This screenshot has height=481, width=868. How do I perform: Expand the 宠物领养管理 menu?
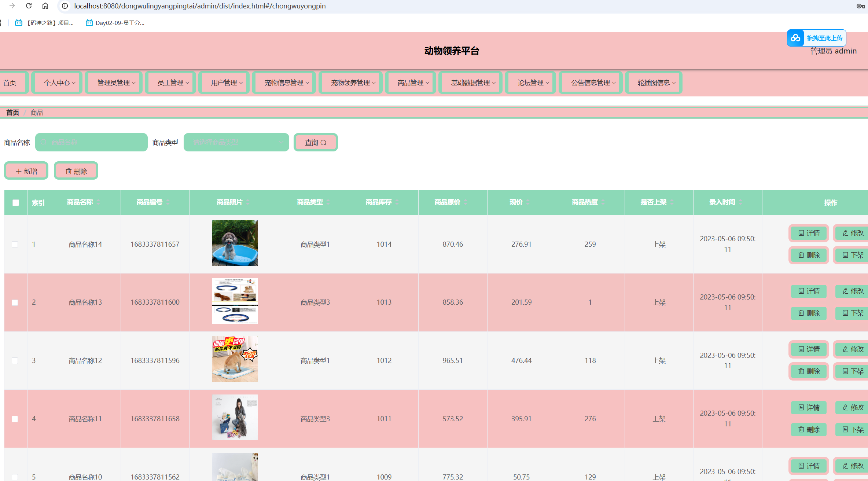click(351, 83)
